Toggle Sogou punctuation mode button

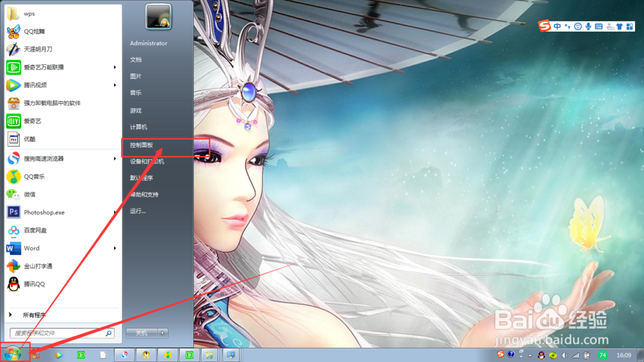click(567, 26)
